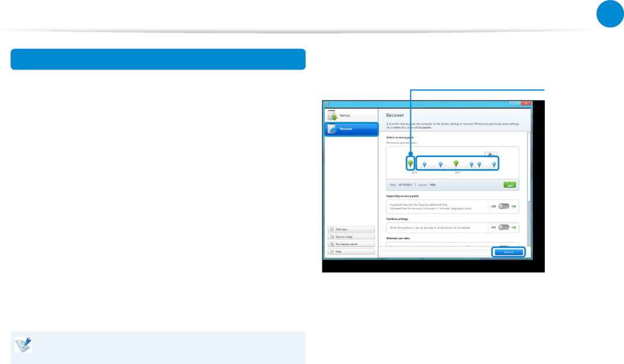Image resolution: width=624 pixels, height=364 pixels.
Task: Click the green recovery point details icon
Action: (x=510, y=185)
